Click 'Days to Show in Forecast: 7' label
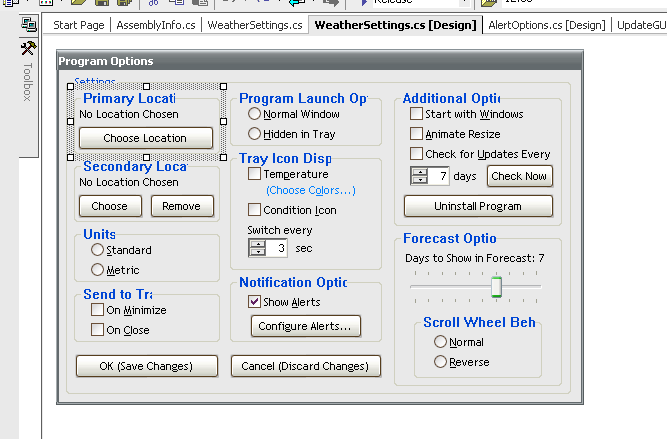 click(x=475, y=258)
